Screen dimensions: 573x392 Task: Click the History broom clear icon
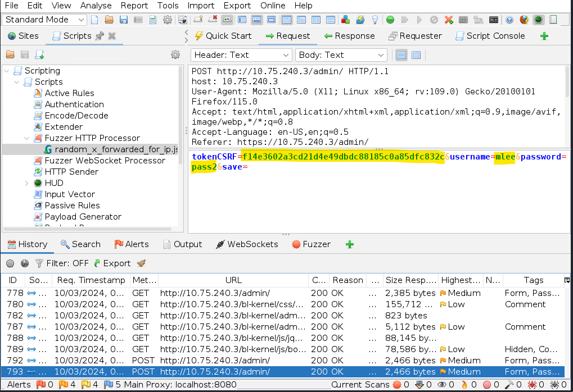(141, 263)
